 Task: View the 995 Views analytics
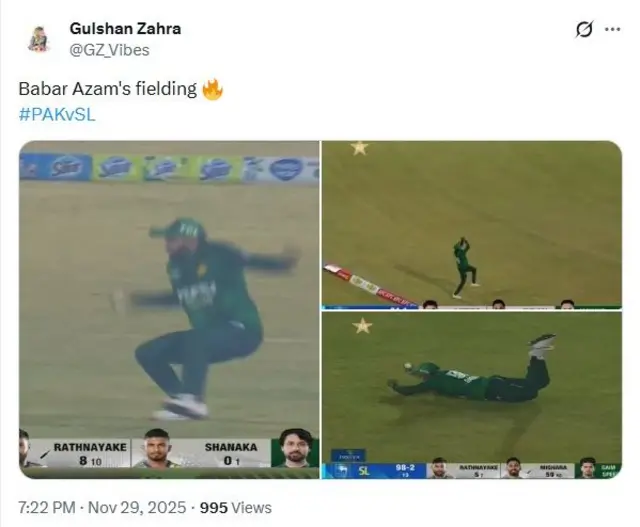[x=236, y=507]
